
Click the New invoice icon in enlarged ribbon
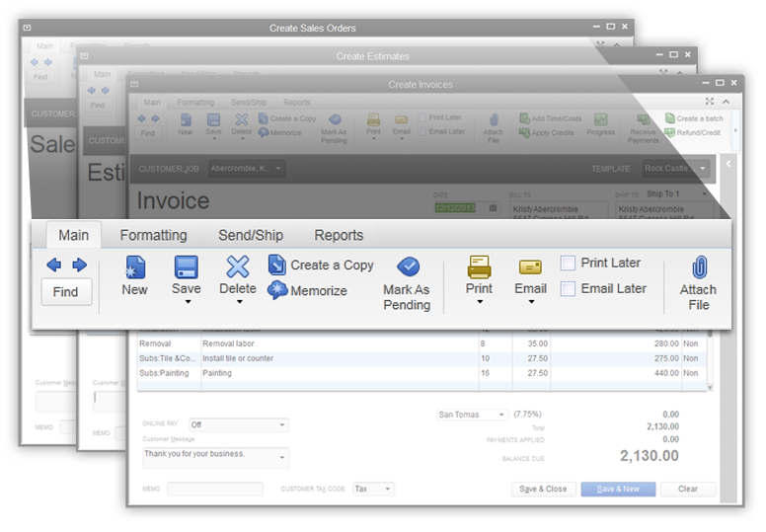point(135,267)
